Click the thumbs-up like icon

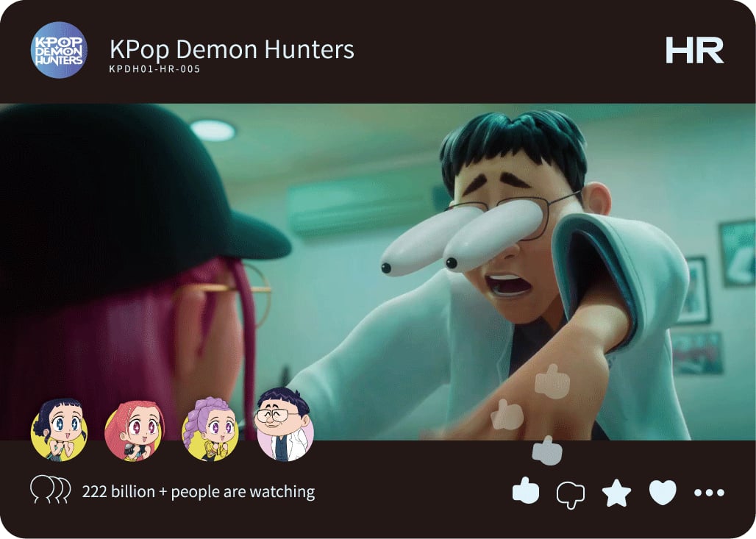(526, 490)
